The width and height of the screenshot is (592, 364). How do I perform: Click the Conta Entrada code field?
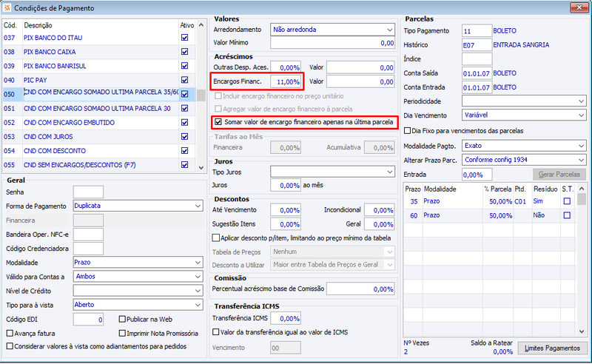477,87
